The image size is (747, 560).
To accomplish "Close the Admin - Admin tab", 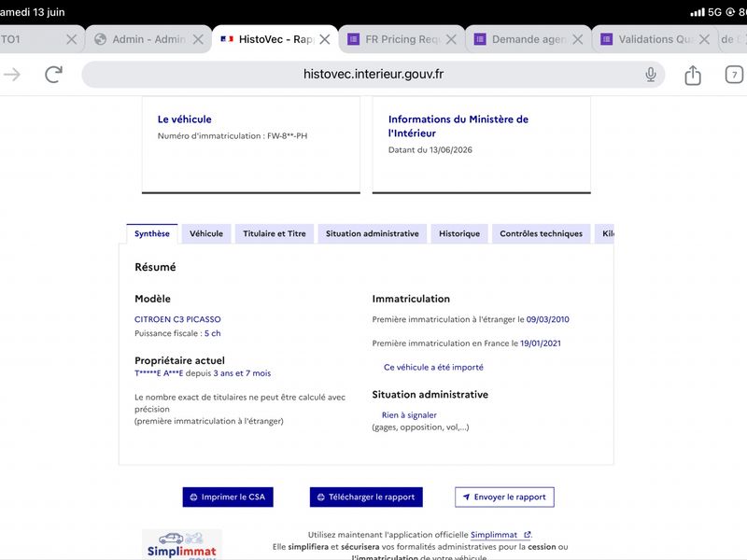I will tap(198, 39).
